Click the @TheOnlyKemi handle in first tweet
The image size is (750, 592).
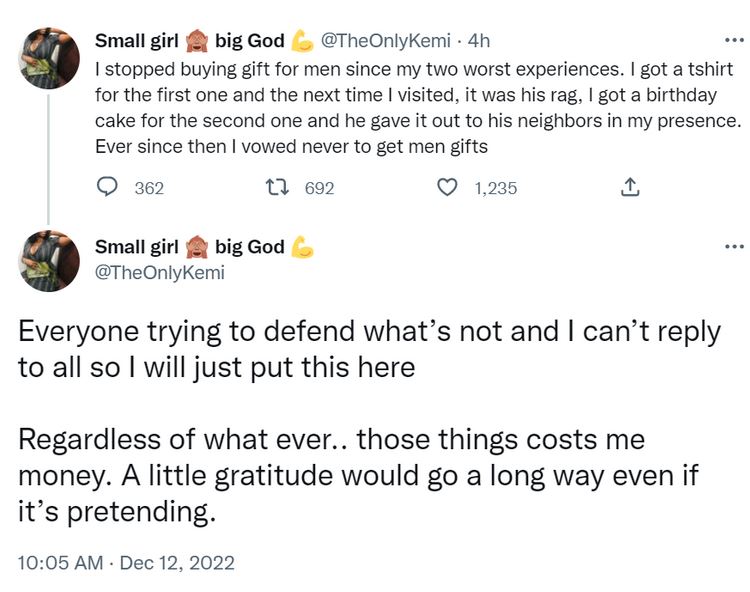pos(385,41)
